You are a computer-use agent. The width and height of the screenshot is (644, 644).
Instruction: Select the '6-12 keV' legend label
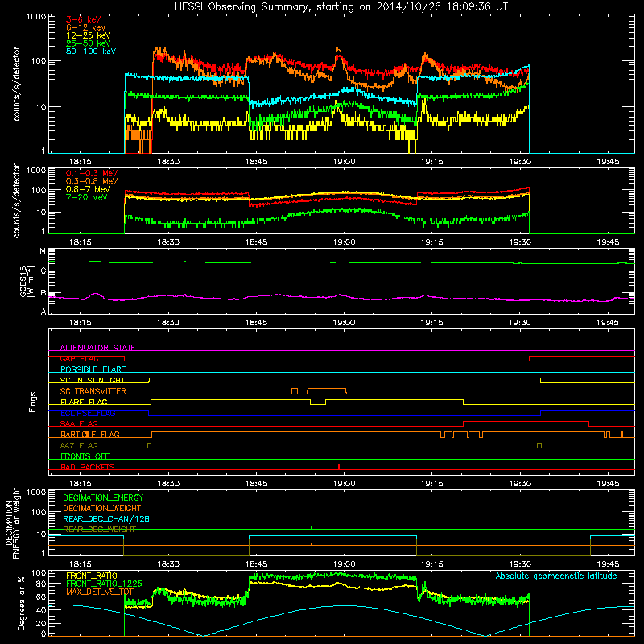coord(86,27)
